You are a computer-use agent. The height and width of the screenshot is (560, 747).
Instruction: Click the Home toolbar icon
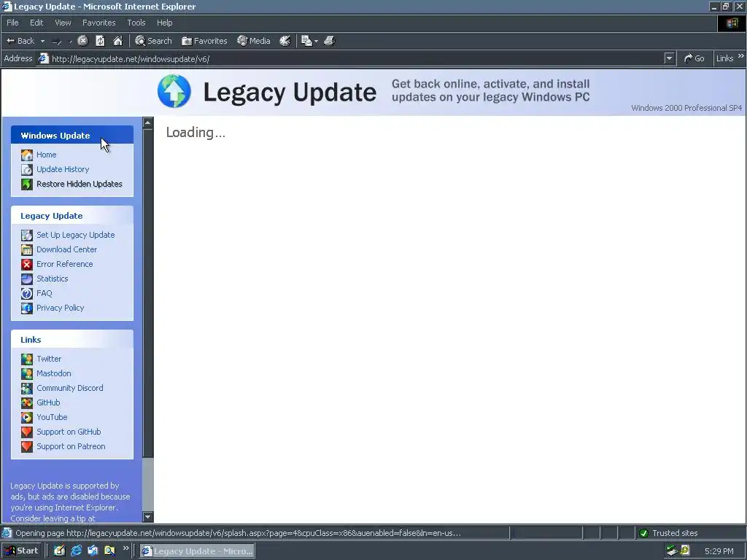[x=117, y=41]
